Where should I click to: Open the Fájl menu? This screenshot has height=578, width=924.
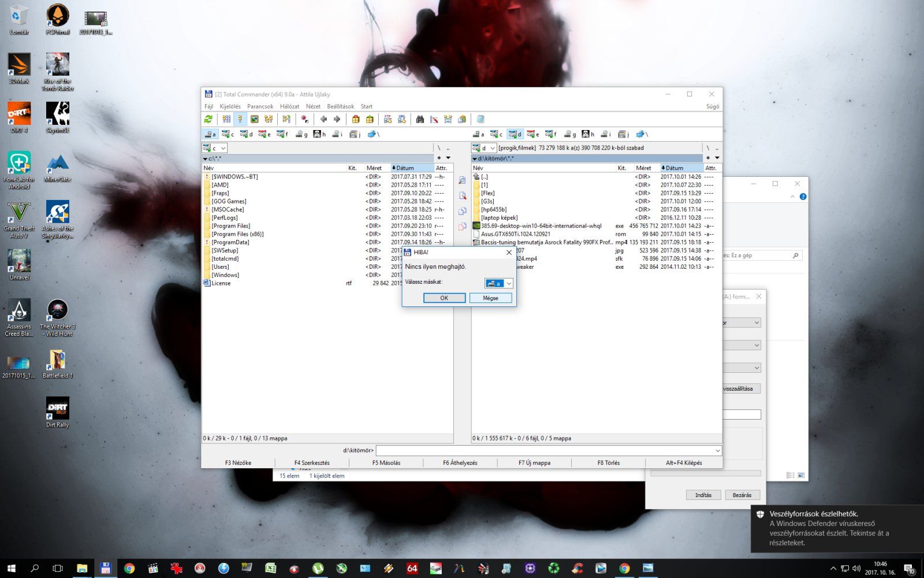(208, 106)
